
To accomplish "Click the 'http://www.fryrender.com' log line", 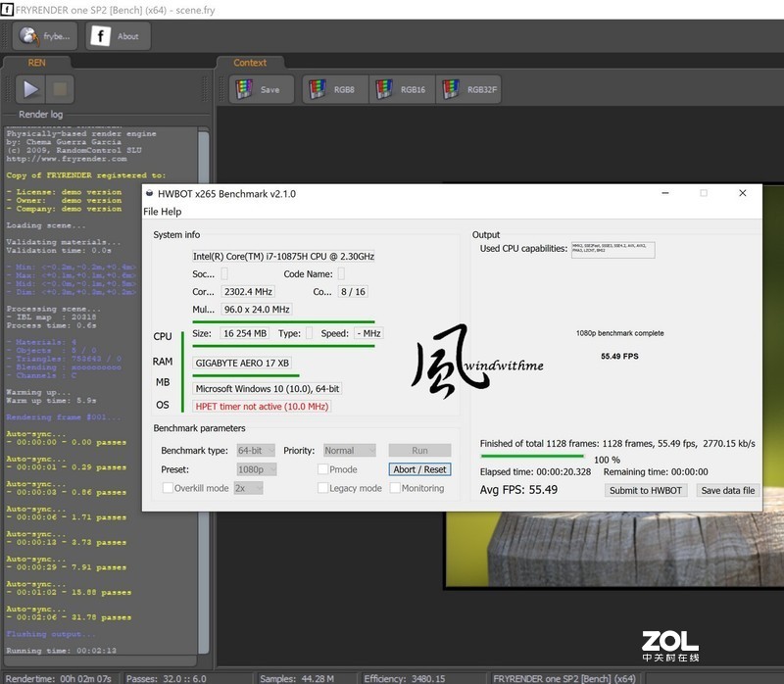I will [67, 159].
